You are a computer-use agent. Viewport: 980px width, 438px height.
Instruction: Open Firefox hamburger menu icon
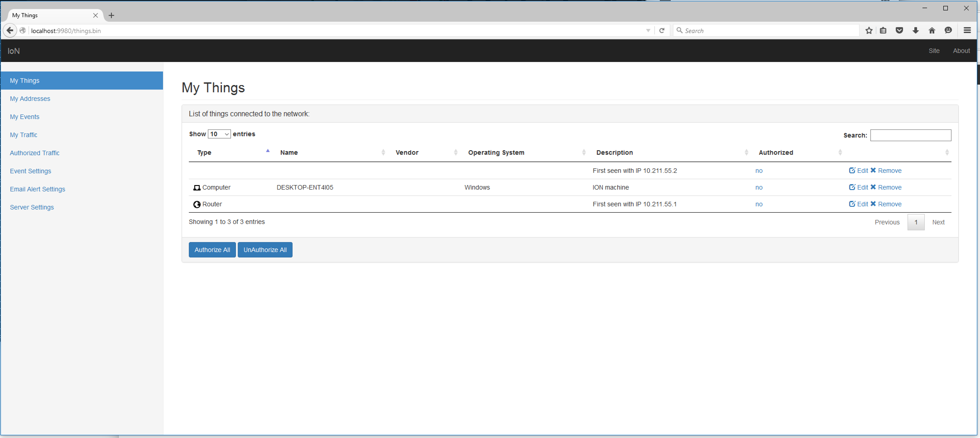[x=967, y=30]
